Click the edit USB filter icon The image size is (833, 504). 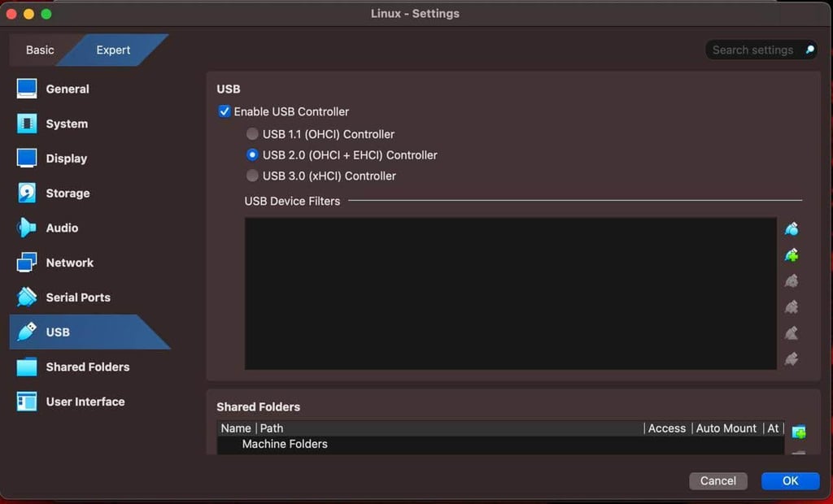tap(792, 281)
